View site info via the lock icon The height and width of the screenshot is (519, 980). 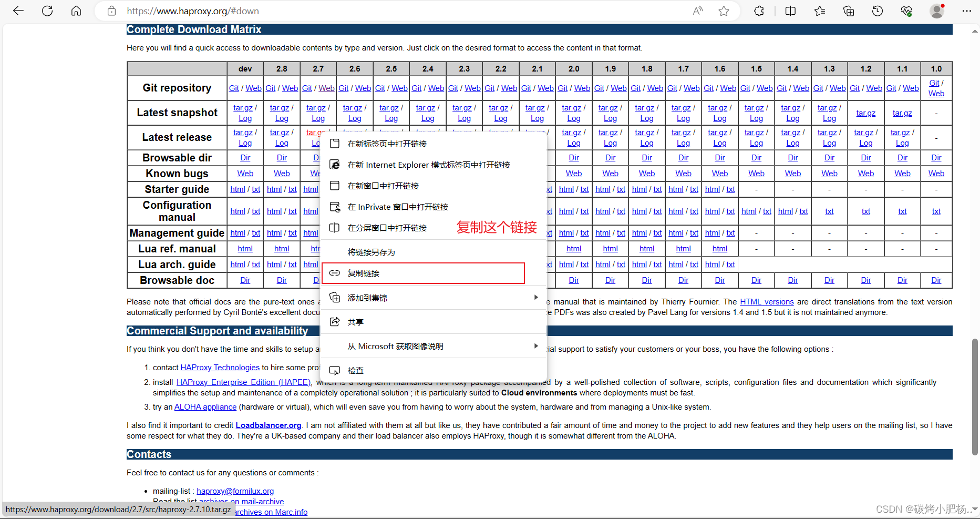click(111, 11)
